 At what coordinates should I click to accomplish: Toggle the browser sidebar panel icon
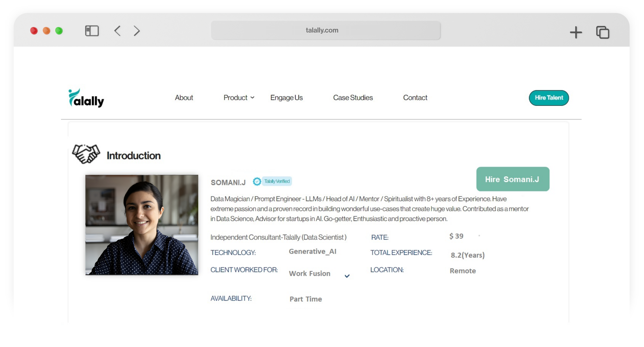[92, 31]
